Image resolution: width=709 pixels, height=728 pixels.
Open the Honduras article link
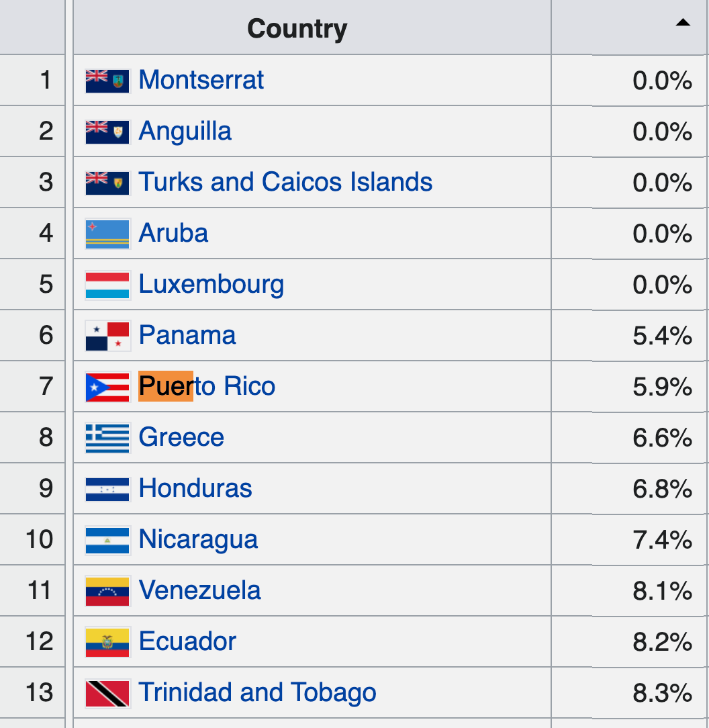(195, 488)
